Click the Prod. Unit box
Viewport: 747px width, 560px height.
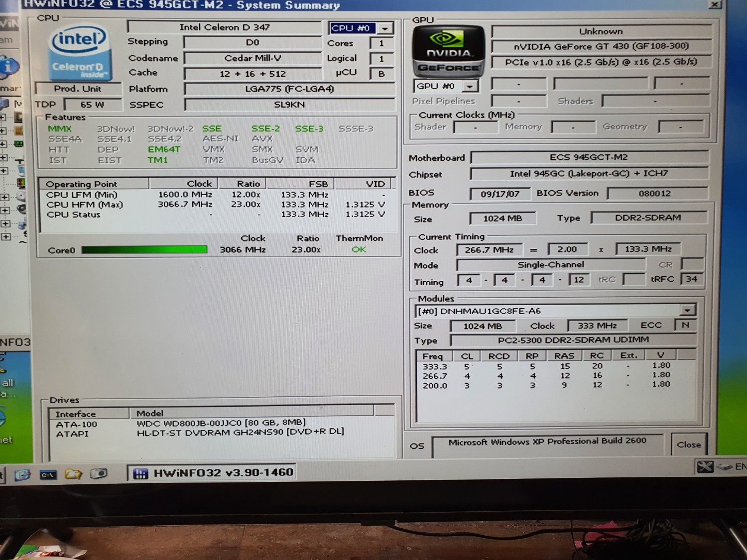pos(78,89)
